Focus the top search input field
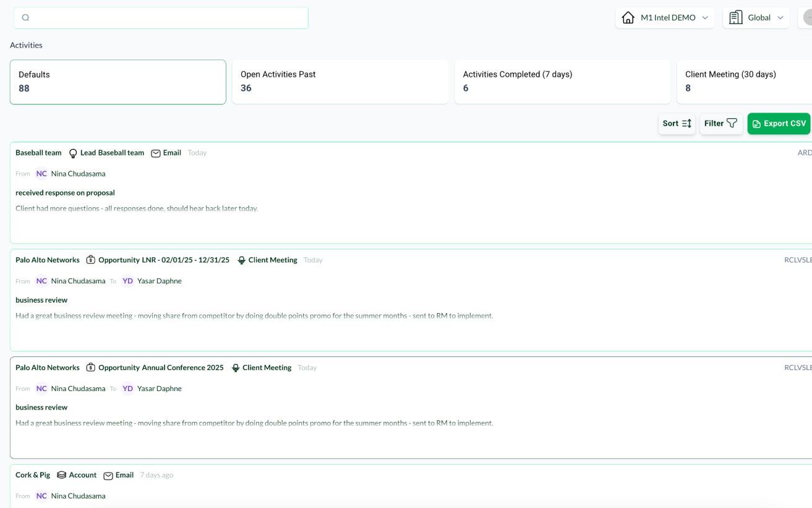The width and height of the screenshot is (812, 508). pyautogui.click(x=167, y=18)
